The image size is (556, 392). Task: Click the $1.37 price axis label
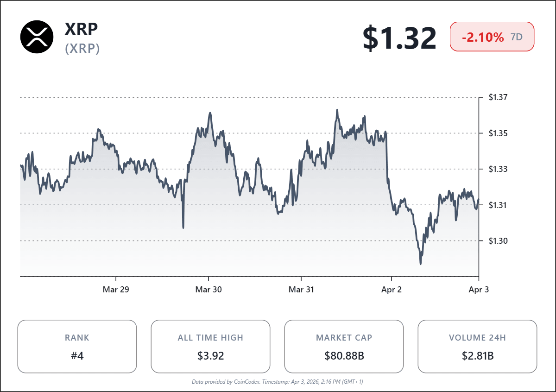pyautogui.click(x=498, y=97)
